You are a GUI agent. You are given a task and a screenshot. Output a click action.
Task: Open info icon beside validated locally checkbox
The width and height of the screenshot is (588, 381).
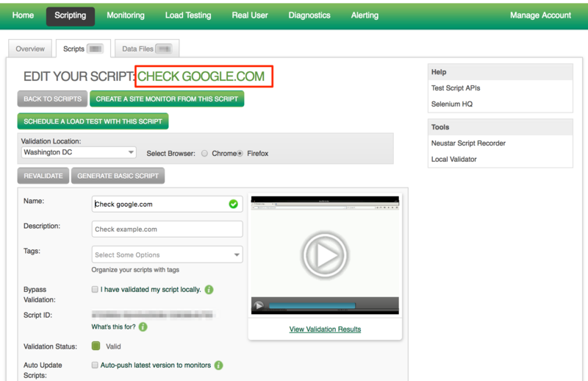point(209,289)
